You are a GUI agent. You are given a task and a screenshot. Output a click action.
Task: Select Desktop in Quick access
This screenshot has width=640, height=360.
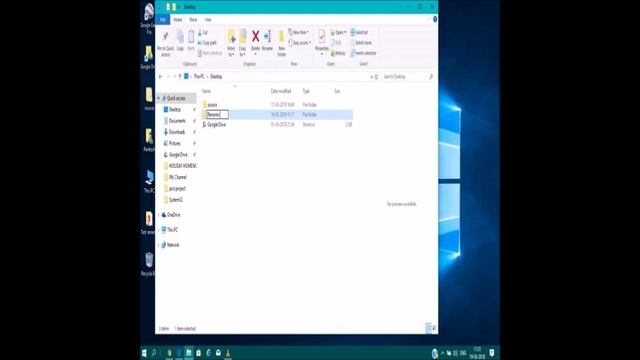175,109
